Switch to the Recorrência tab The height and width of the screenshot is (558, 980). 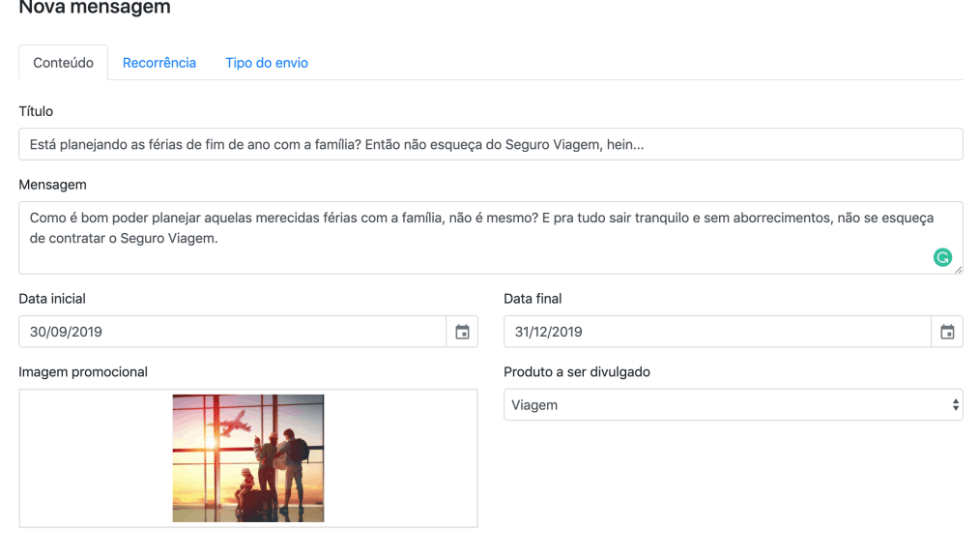tap(159, 63)
